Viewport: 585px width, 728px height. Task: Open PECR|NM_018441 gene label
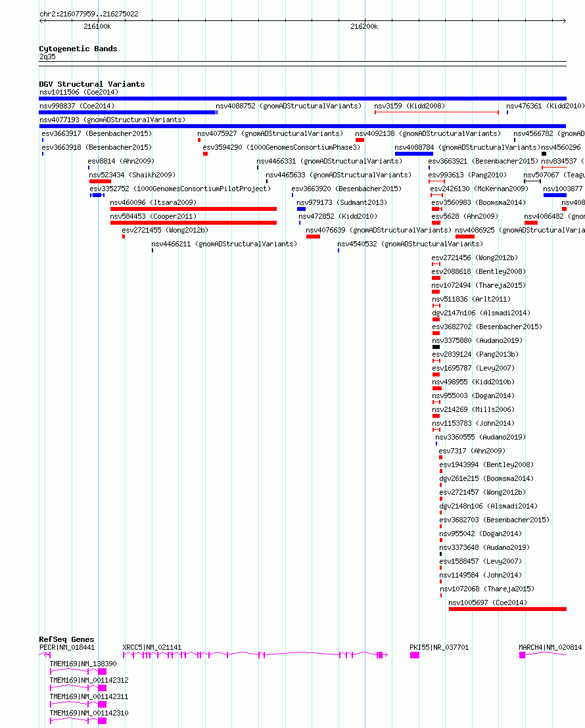pos(67,648)
